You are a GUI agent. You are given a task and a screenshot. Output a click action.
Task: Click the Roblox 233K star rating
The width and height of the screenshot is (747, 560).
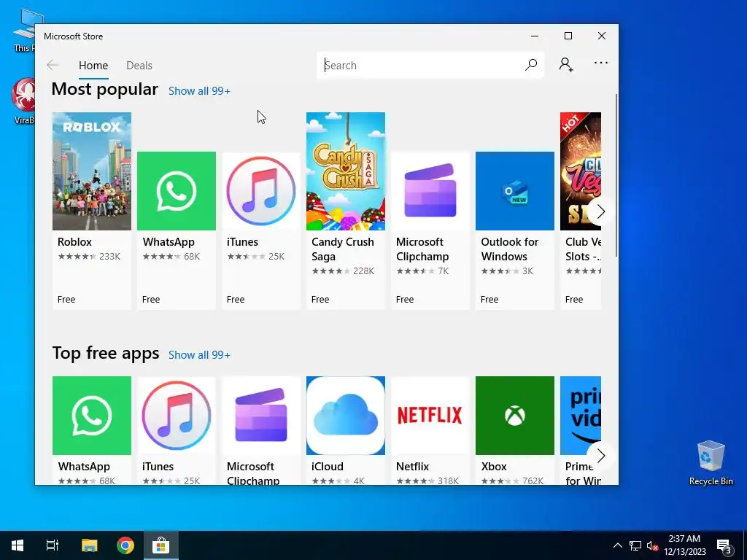[x=89, y=257]
